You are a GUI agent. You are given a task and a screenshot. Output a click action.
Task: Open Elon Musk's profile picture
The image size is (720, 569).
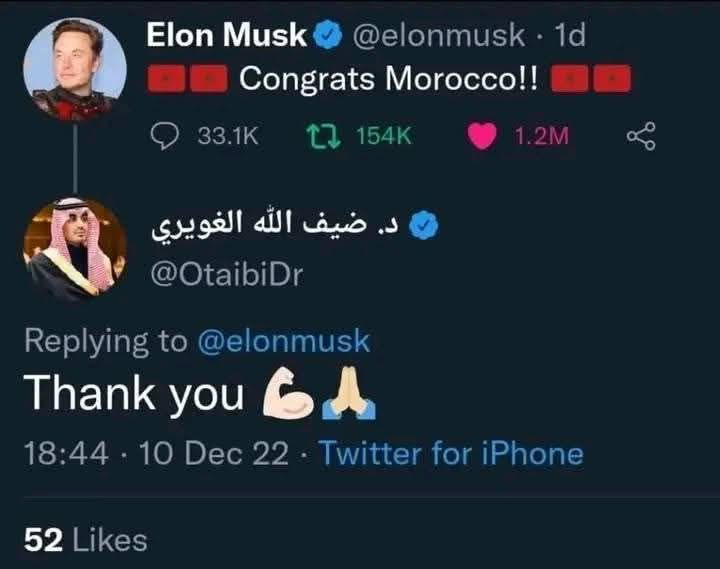tap(75, 68)
